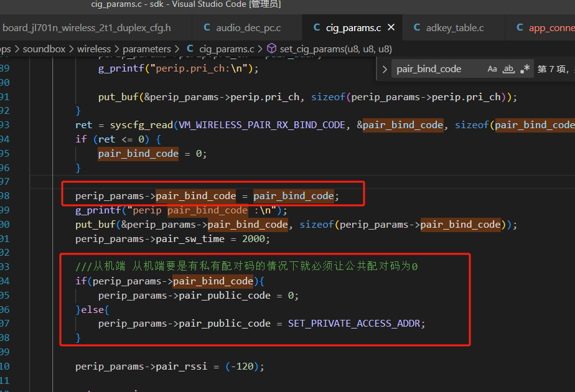Click the C file icon on audio_dec_pc.c tab

coord(207,27)
